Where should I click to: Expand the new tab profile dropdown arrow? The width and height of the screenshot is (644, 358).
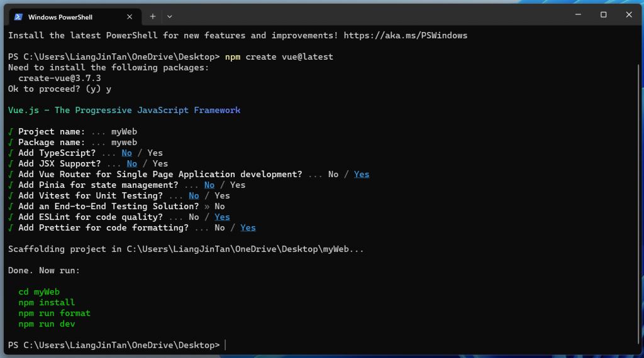pyautogui.click(x=170, y=16)
